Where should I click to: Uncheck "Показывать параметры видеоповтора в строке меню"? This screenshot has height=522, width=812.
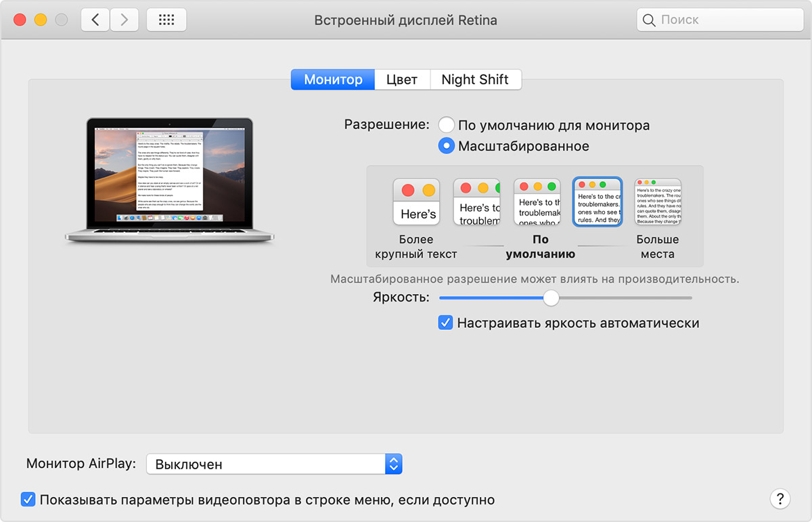coord(28,499)
